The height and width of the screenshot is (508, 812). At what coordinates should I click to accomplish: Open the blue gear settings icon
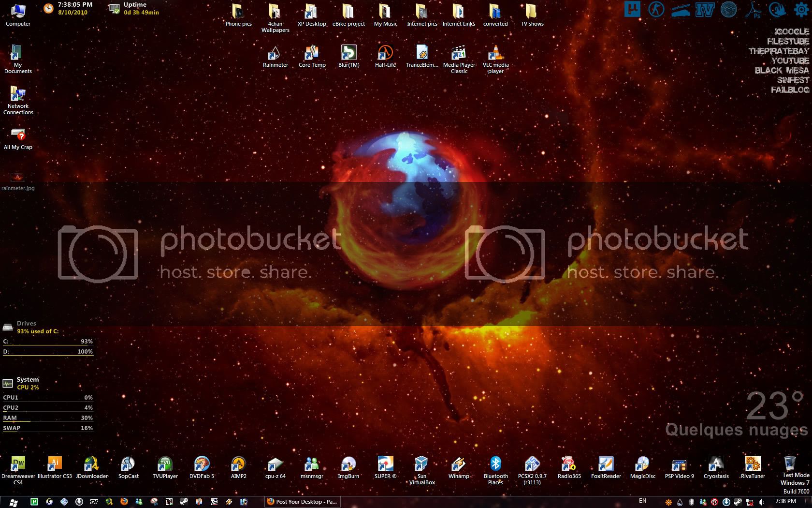click(802, 9)
